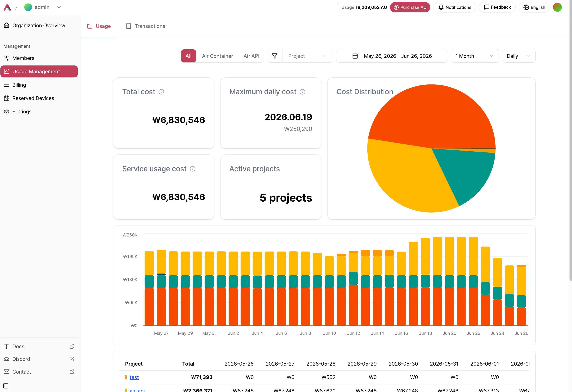Filter by Air Container

point(217,56)
